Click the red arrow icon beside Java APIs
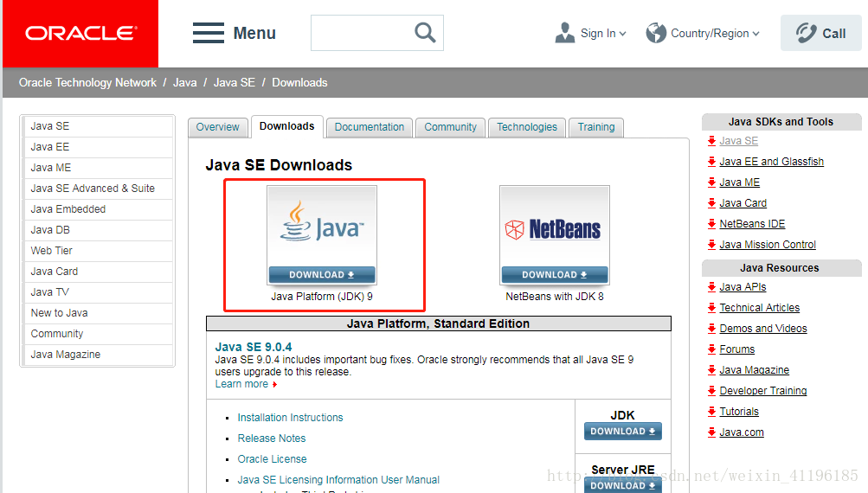The image size is (868, 493). pos(711,286)
